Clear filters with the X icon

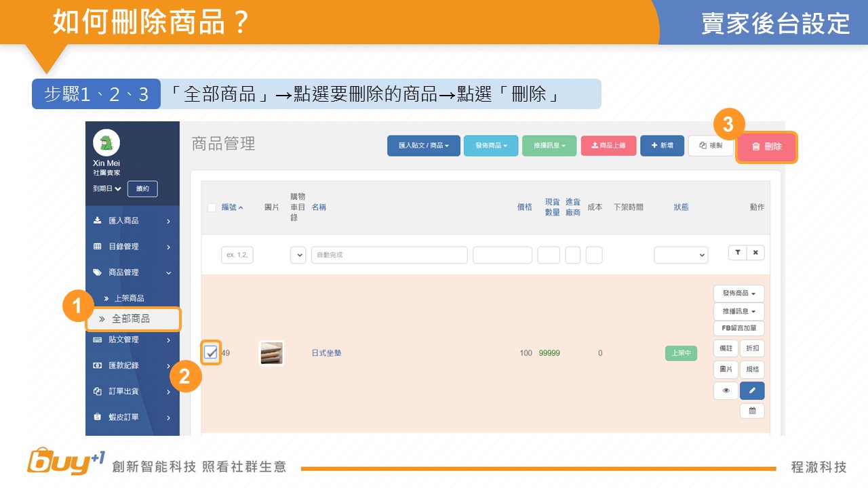(755, 252)
